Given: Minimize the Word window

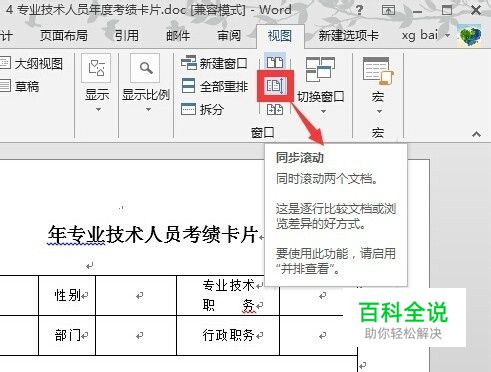Looking at the screenshot, I should click(417, 11).
